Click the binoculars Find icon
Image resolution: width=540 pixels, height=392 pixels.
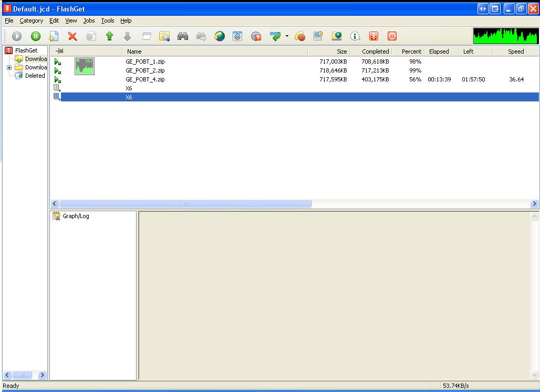pyautogui.click(x=183, y=36)
